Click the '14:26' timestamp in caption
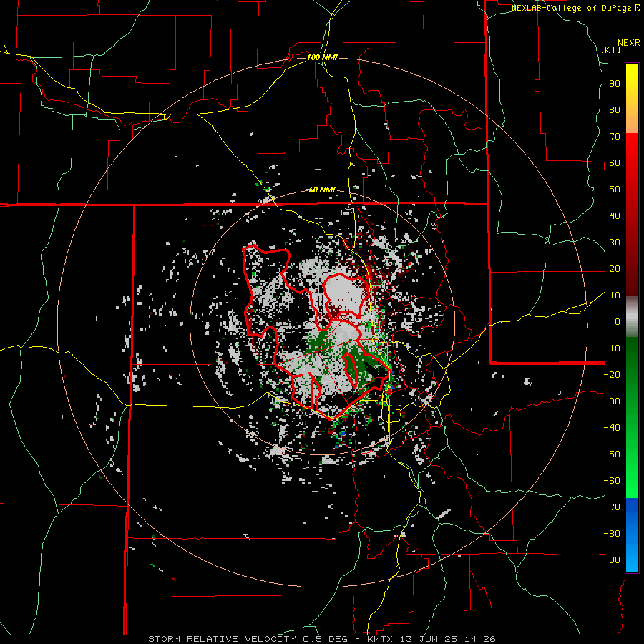This screenshot has width=644, height=644. click(x=479, y=639)
